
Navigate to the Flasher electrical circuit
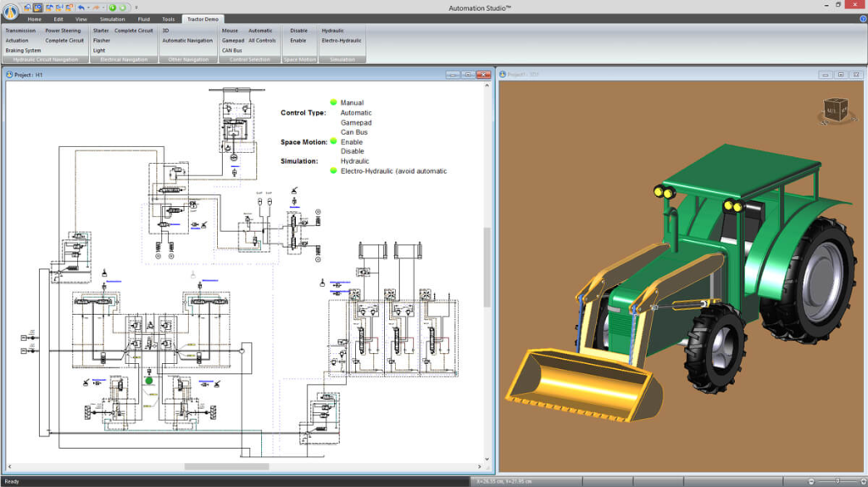click(102, 41)
